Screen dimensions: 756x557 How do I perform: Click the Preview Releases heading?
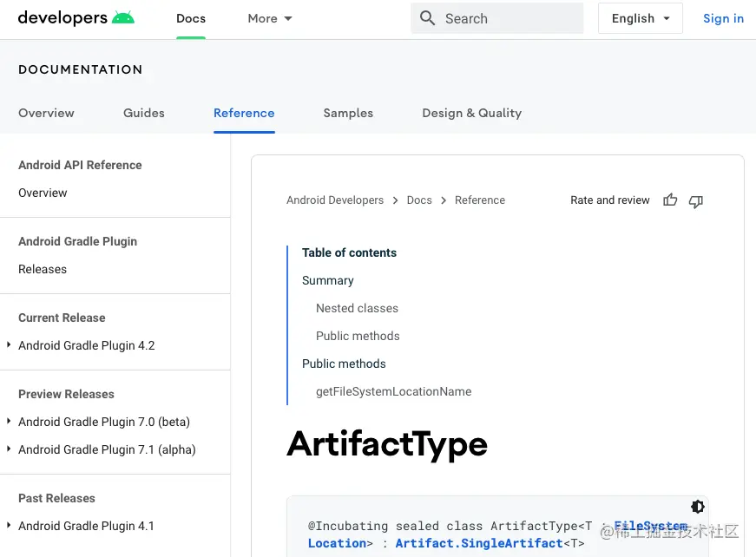[x=66, y=394]
